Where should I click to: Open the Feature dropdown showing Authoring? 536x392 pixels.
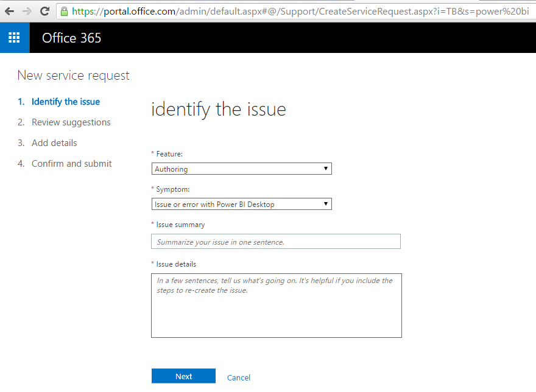[x=241, y=169]
